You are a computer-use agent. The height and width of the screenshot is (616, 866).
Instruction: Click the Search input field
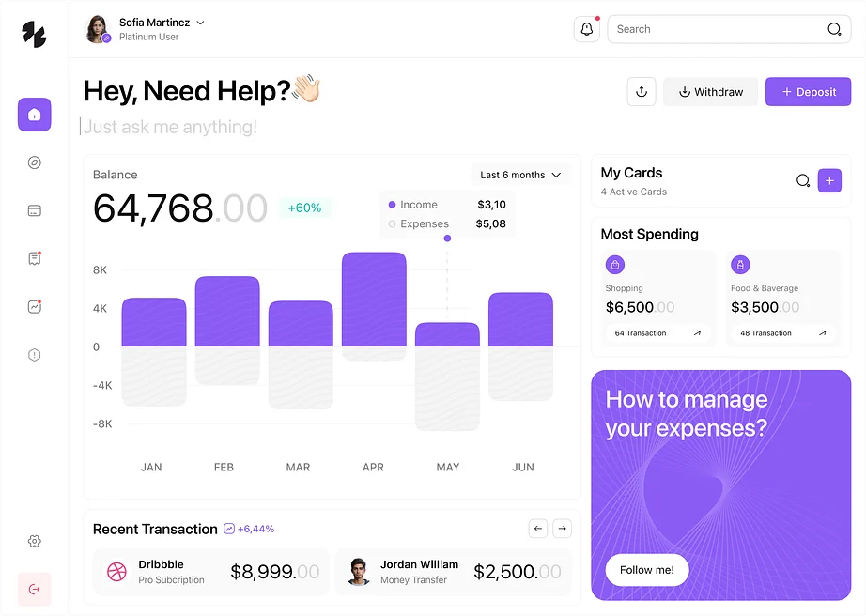coord(717,29)
